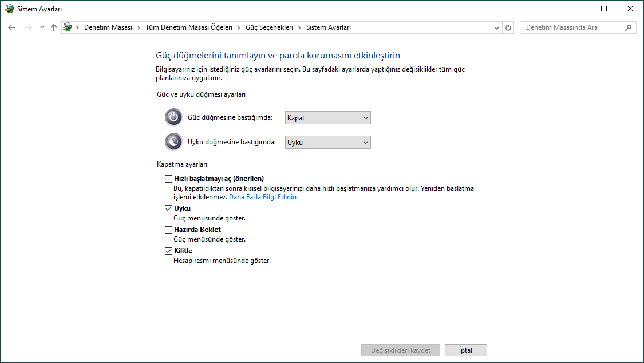
Task: Click the power button icon
Action: (173, 117)
